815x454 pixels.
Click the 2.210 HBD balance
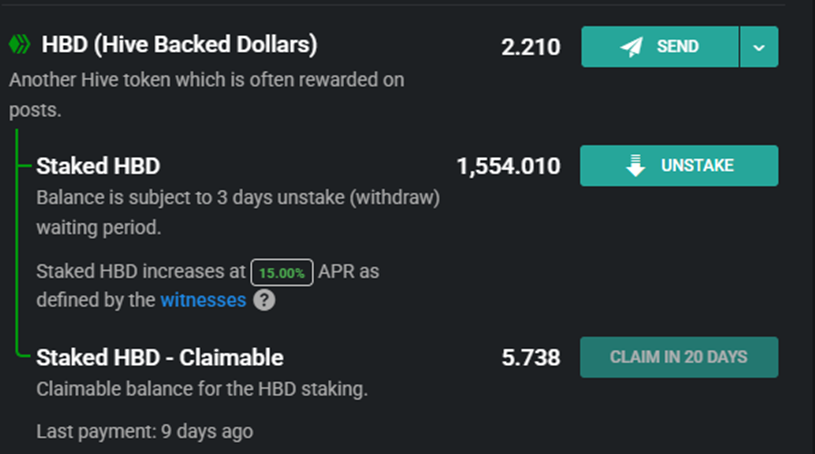click(x=530, y=47)
